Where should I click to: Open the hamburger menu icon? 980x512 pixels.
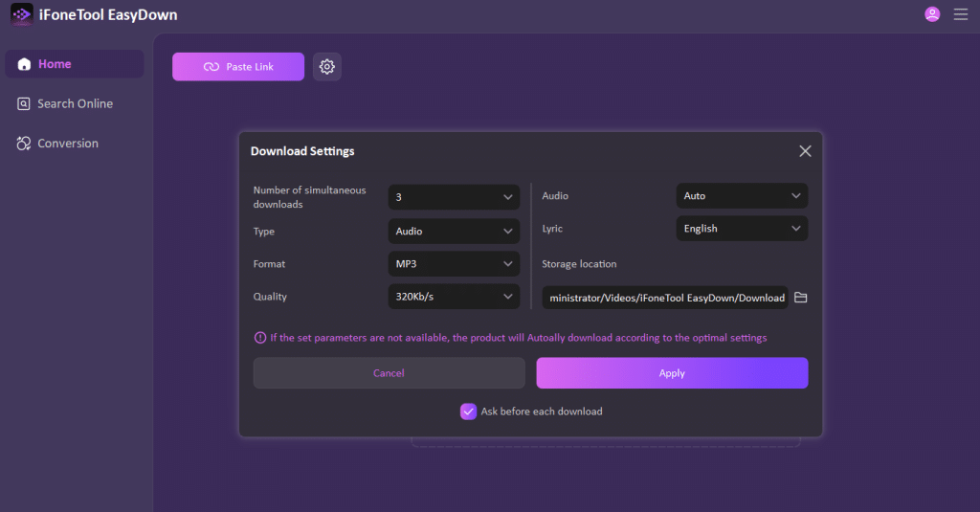(x=961, y=14)
